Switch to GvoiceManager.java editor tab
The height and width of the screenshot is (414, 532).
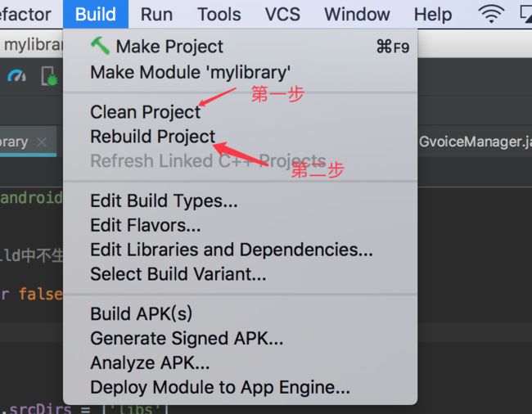[475, 142]
